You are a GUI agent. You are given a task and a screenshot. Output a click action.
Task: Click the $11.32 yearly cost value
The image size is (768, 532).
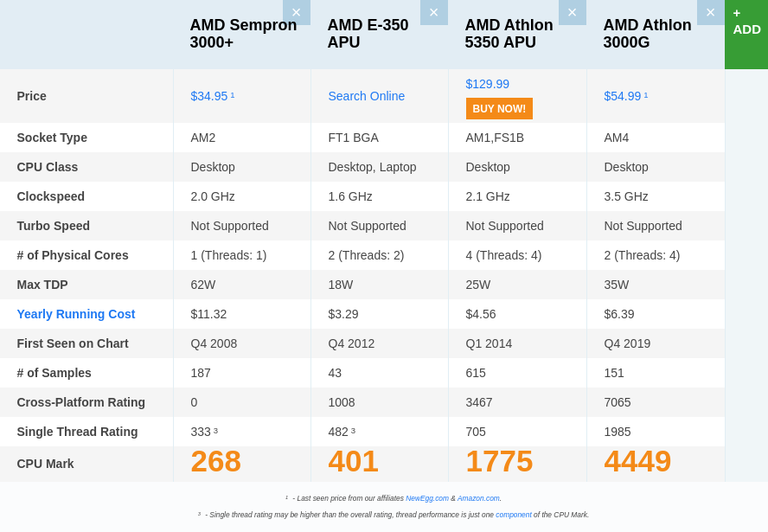click(208, 314)
